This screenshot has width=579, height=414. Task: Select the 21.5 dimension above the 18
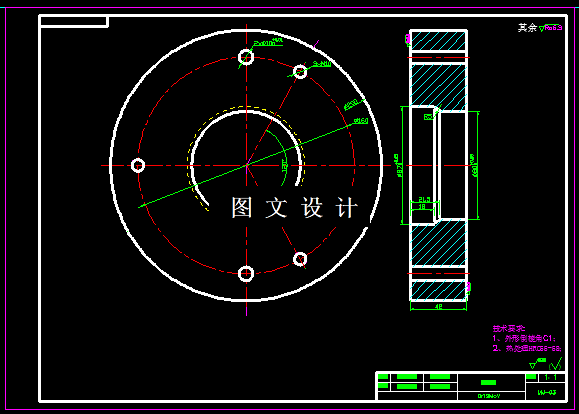[424, 199]
